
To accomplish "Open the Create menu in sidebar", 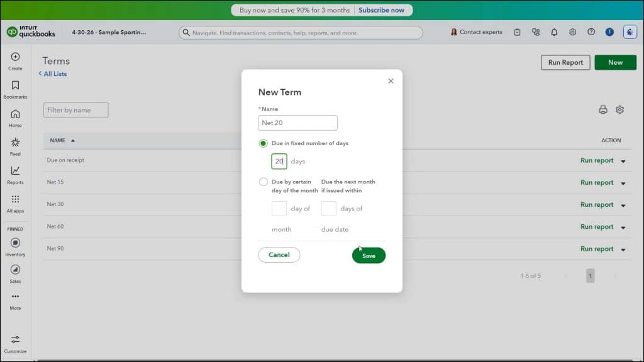I will click(x=15, y=61).
